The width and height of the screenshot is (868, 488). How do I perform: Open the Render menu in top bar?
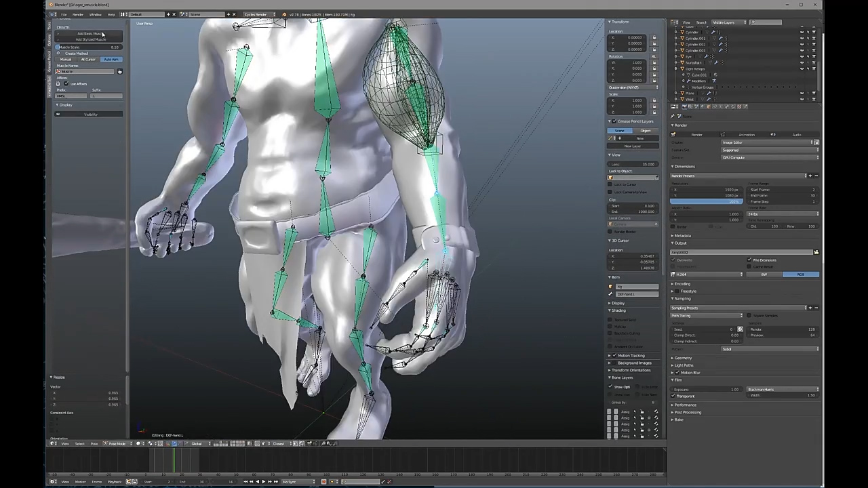click(x=78, y=14)
